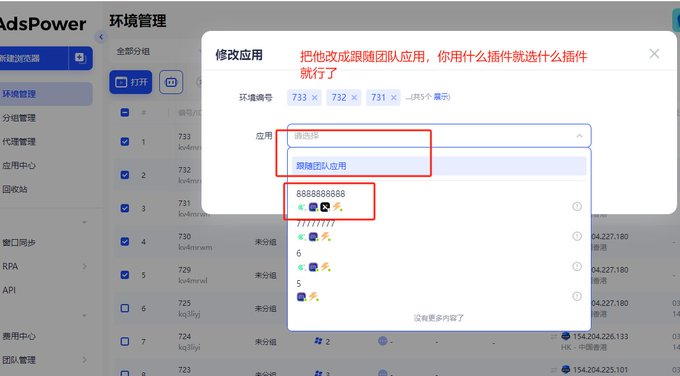Click the robot icon button next to 打开
This screenshot has width=680, height=376.
(x=171, y=82)
